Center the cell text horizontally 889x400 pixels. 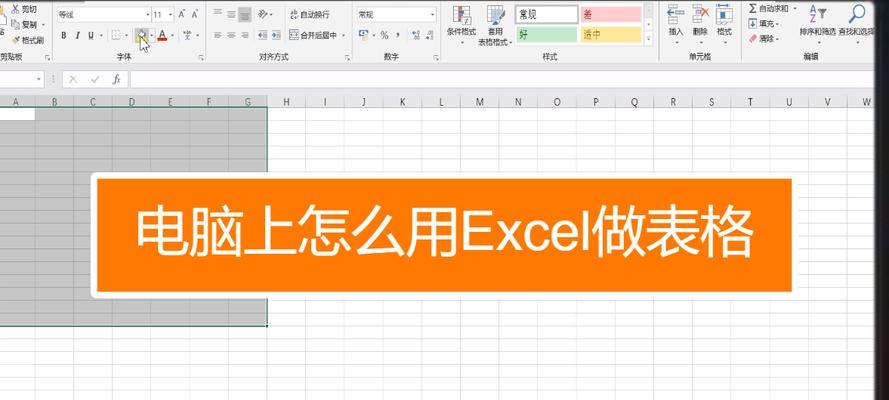pos(231,35)
